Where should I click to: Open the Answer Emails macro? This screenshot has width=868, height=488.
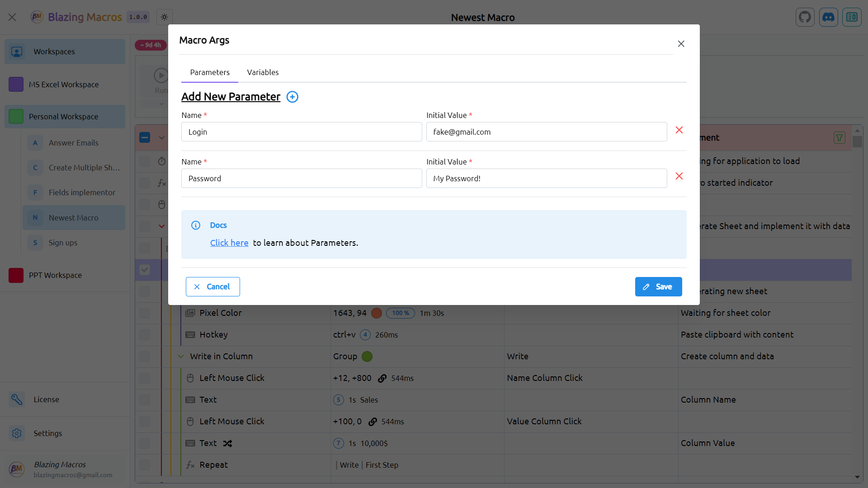(74, 143)
